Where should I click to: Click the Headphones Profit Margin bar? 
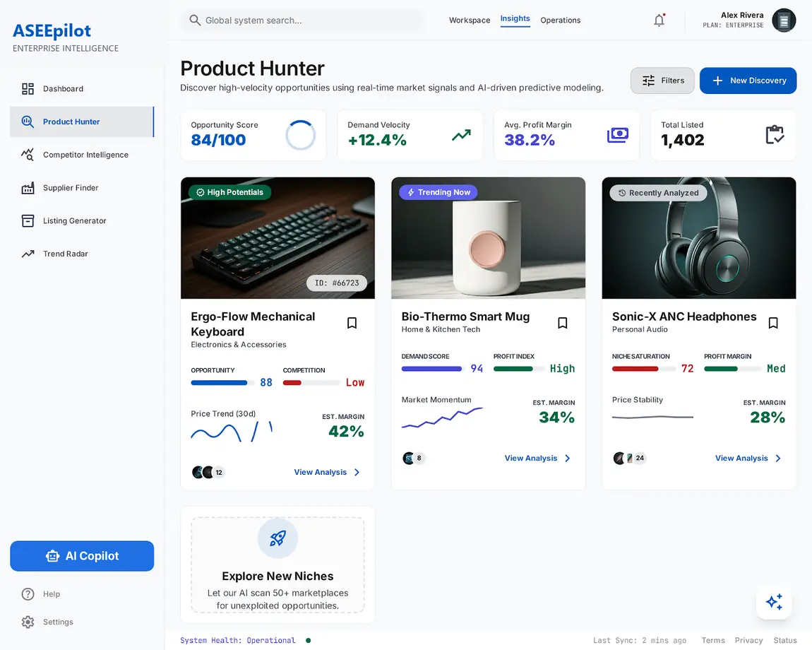732,369
